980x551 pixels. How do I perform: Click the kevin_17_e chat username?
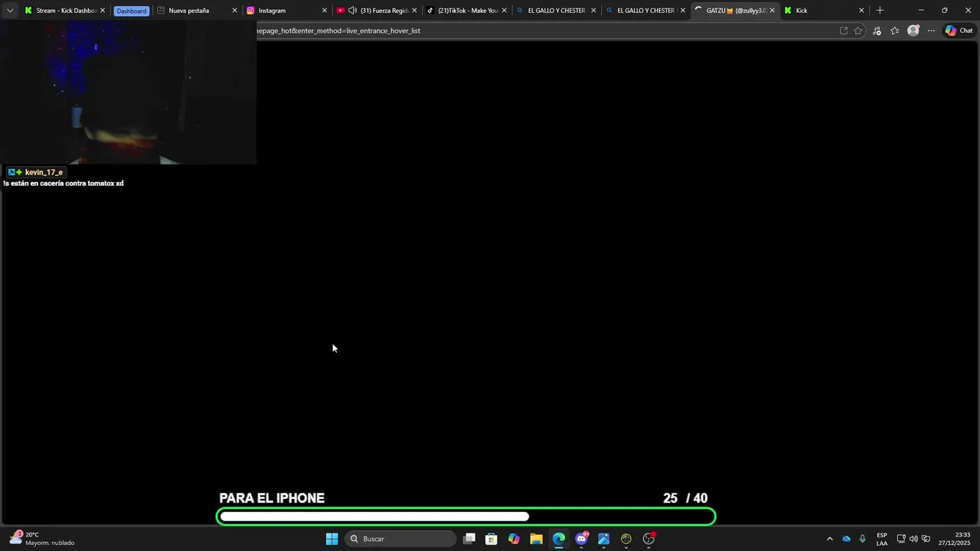tap(44, 172)
